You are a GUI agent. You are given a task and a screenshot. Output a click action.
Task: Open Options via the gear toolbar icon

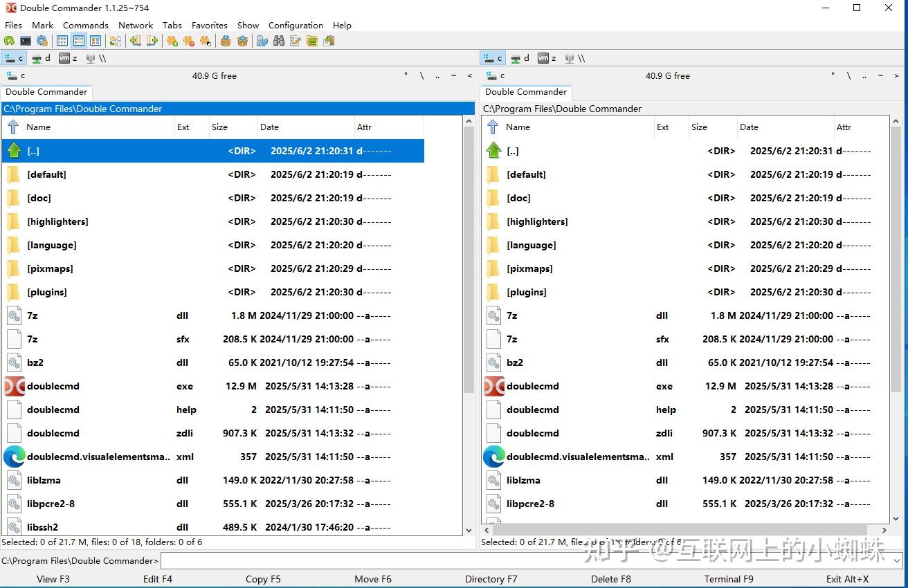pyautogui.click(x=42, y=41)
